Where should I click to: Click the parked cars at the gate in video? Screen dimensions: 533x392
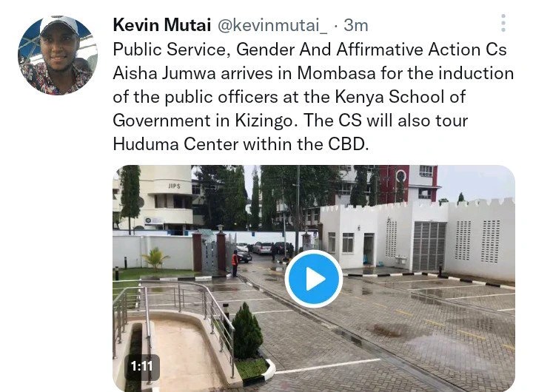point(264,251)
